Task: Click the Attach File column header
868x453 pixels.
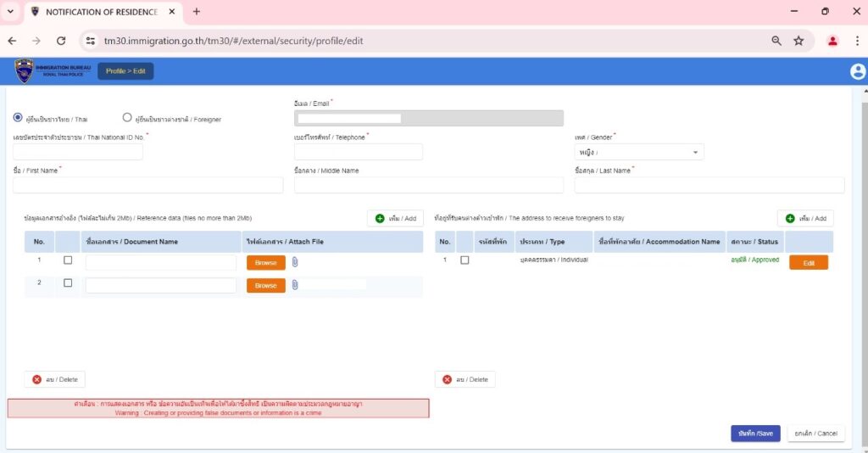Action: pos(332,242)
